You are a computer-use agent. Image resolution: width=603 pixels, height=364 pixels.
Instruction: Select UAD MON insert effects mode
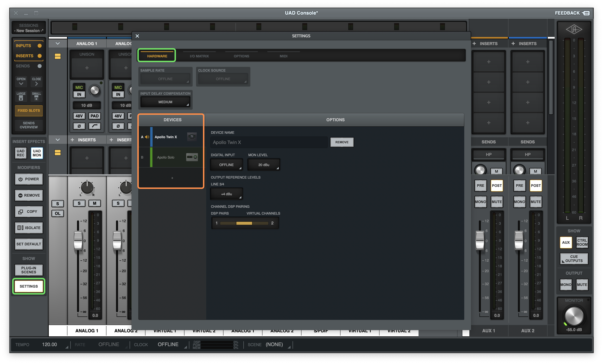(37, 153)
